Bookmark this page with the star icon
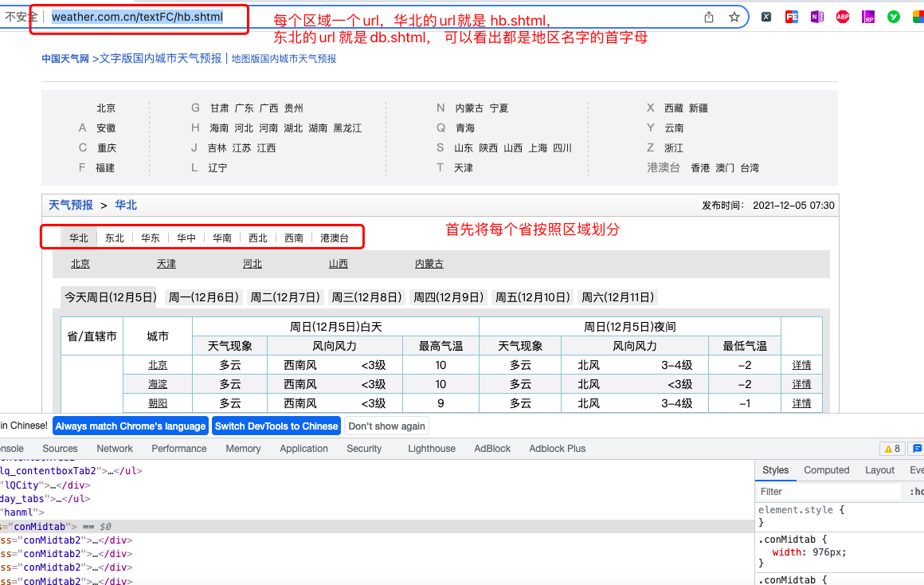This screenshot has height=585, width=924. point(734,17)
